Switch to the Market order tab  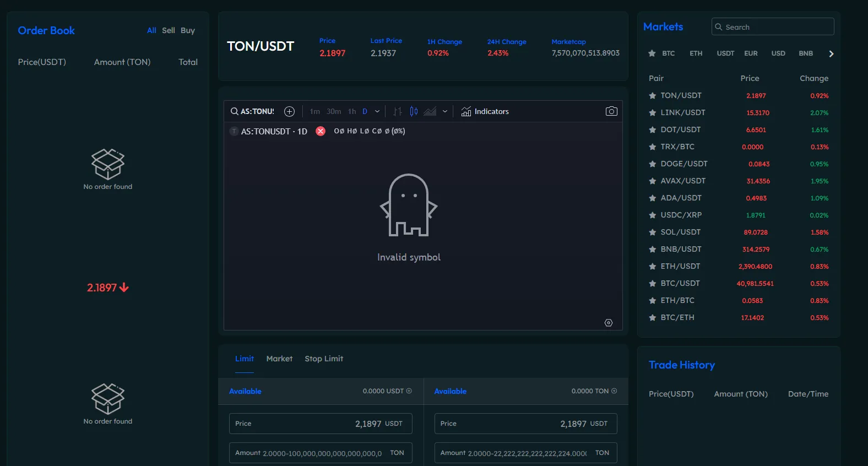tap(279, 359)
